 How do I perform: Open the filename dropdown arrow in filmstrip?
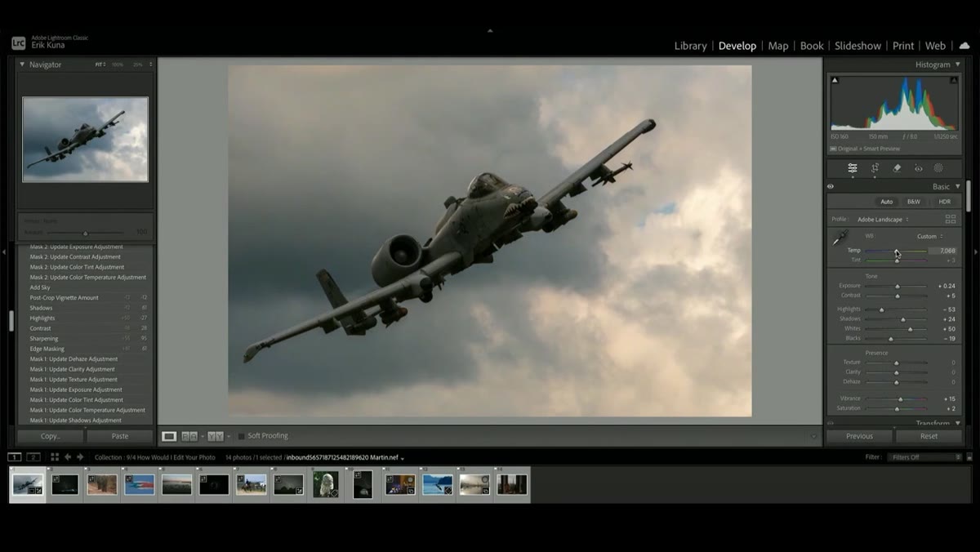(403, 458)
